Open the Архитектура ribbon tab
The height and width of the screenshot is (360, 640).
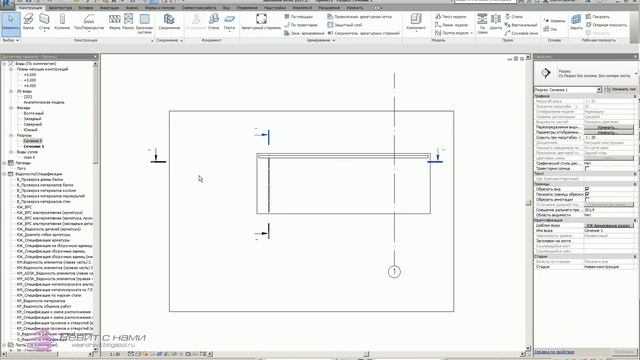tap(60, 8)
